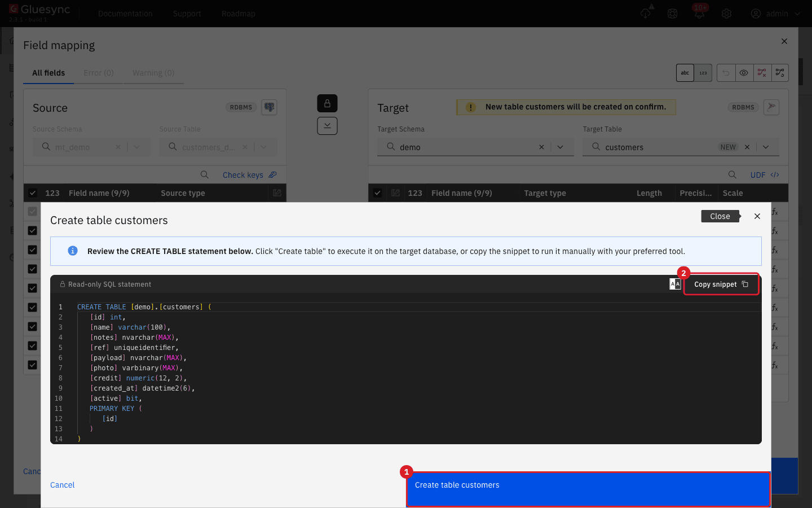Image resolution: width=812 pixels, height=508 pixels.
Task: Switch to 123 ordinal view
Action: pyautogui.click(x=703, y=73)
